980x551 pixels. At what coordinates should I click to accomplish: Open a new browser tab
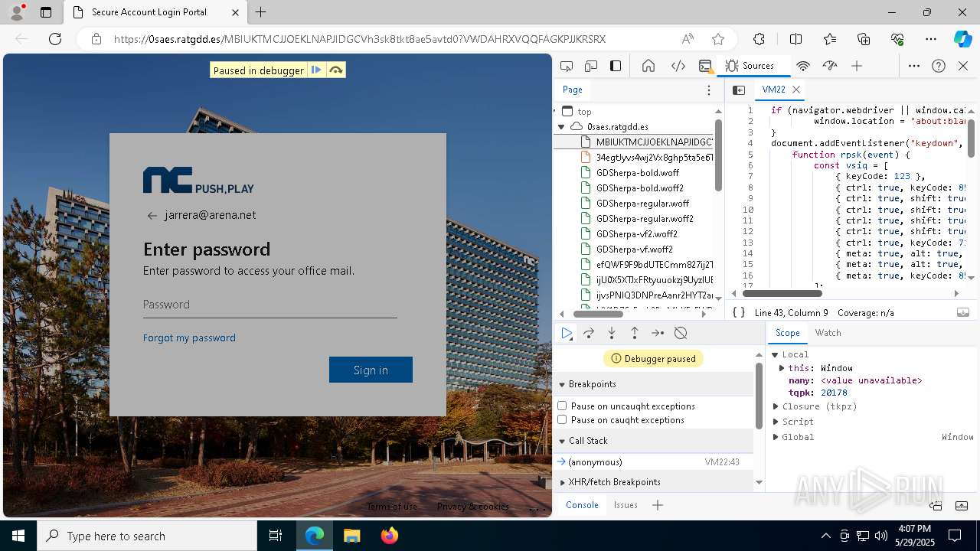[x=261, y=12]
